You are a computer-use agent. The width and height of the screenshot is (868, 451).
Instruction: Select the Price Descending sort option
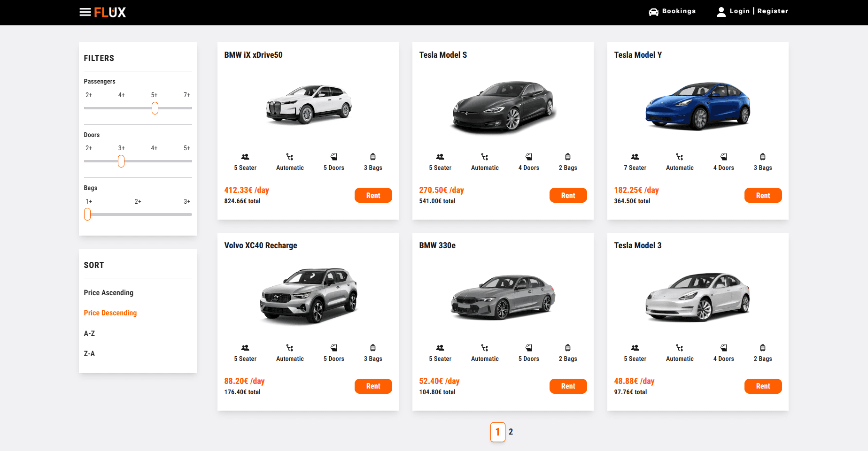point(110,313)
